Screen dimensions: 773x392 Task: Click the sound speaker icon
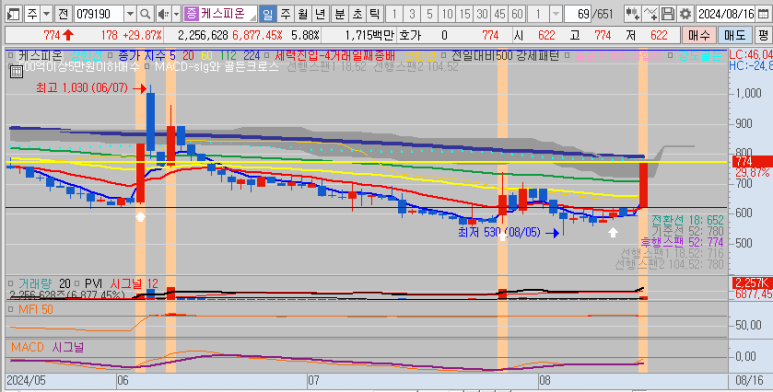pos(163,14)
